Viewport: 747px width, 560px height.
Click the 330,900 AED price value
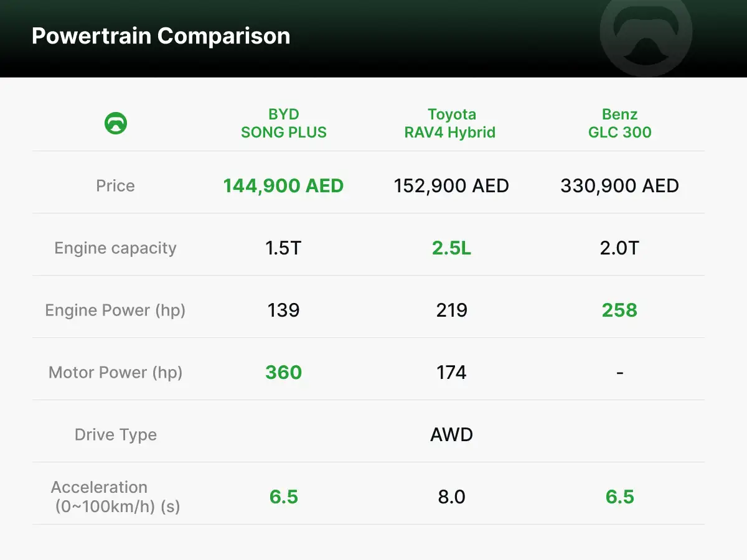[619, 185]
